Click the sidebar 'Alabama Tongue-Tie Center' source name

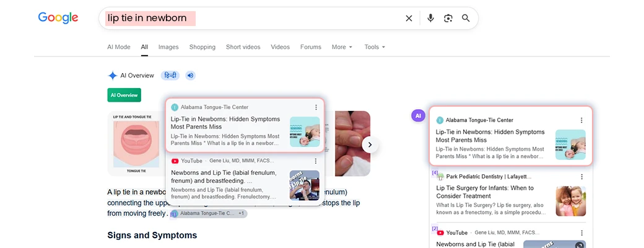click(x=479, y=120)
